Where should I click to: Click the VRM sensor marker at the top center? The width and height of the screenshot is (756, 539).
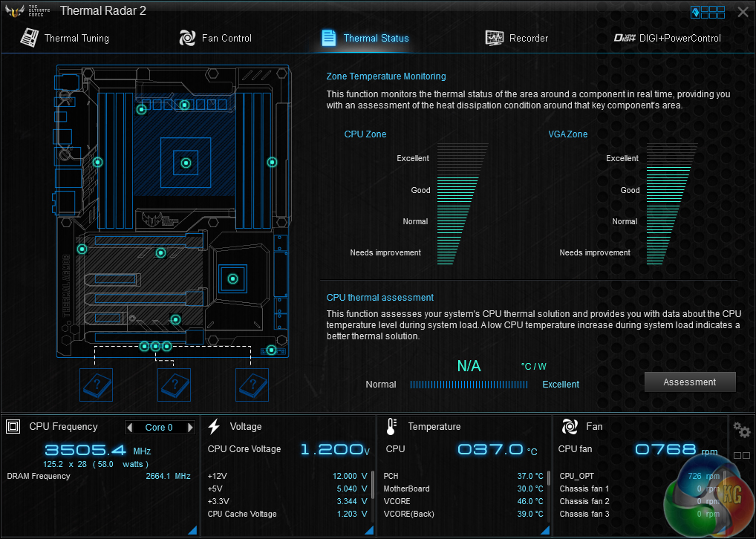click(x=185, y=105)
